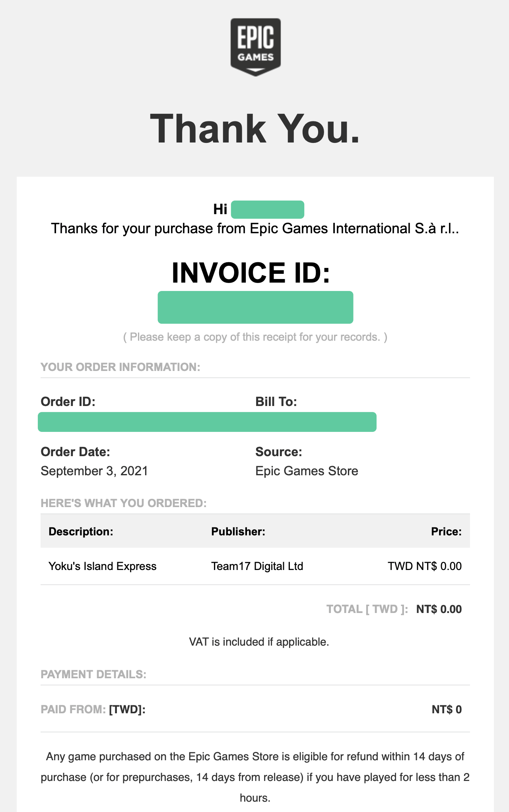Click the Epic Games logo
Viewport: 509px width, 812px height.
click(255, 47)
